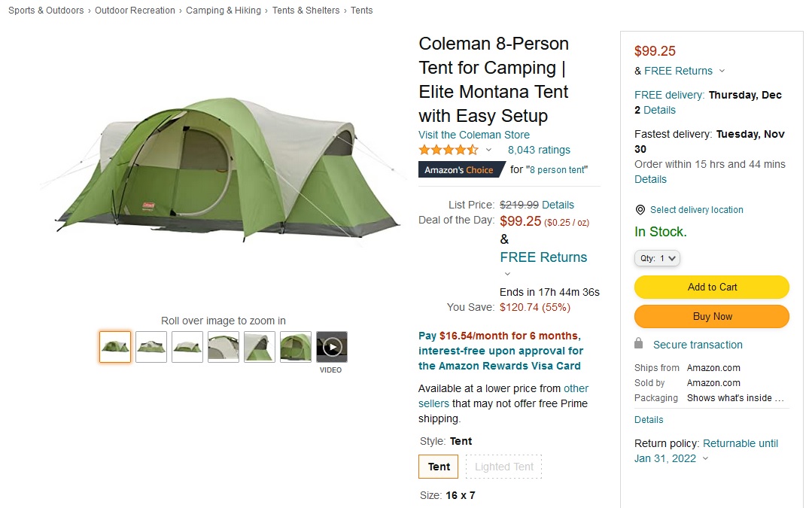
Task: Select the Lighted Tent style option
Action: tap(504, 467)
